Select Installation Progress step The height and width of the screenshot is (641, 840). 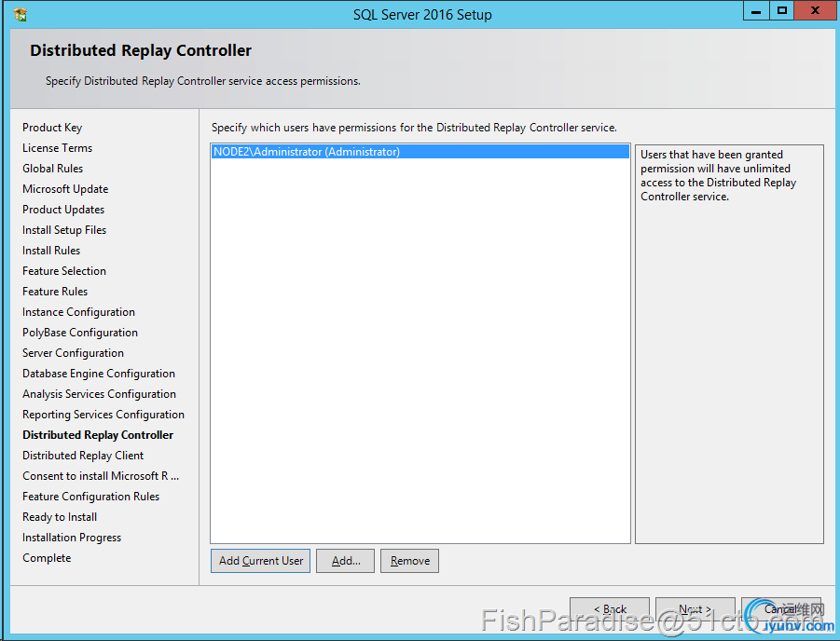coord(72,538)
